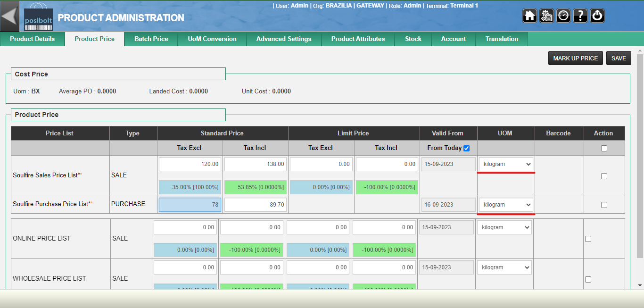This screenshot has width=644, height=308.
Task: Check the Soulfire Sales Price List action box
Action: click(x=604, y=176)
